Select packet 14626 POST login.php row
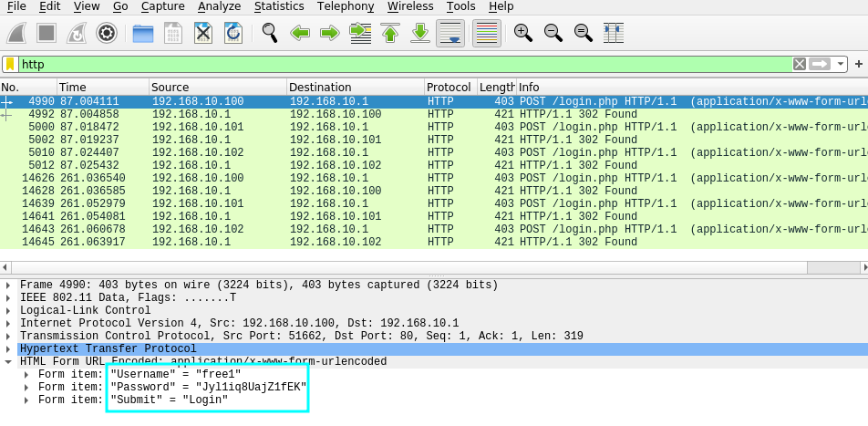This screenshot has width=868, height=426. (365, 178)
